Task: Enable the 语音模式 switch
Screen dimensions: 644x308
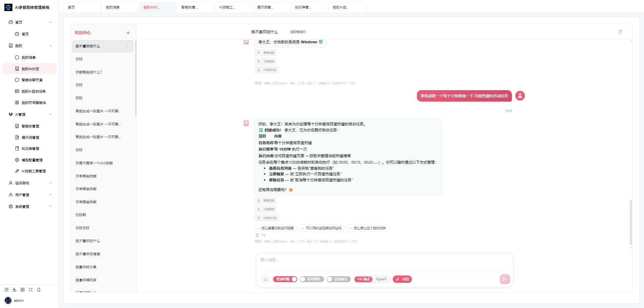Action: (339, 279)
